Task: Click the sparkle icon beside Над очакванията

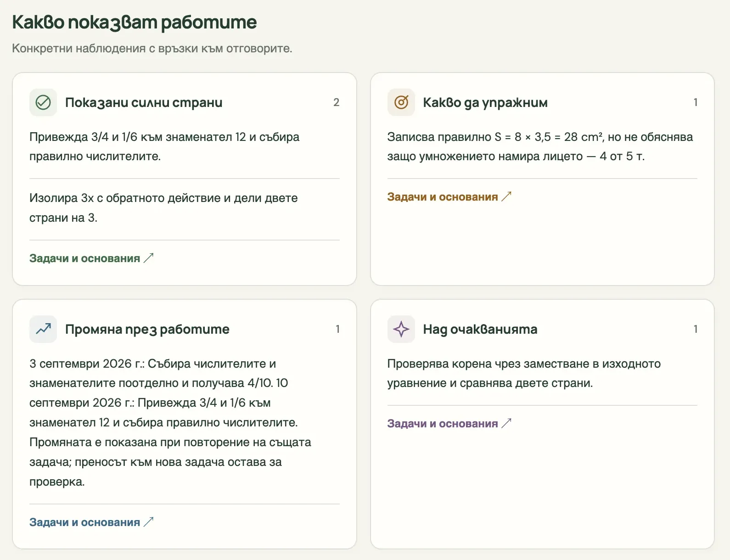Action: (401, 329)
